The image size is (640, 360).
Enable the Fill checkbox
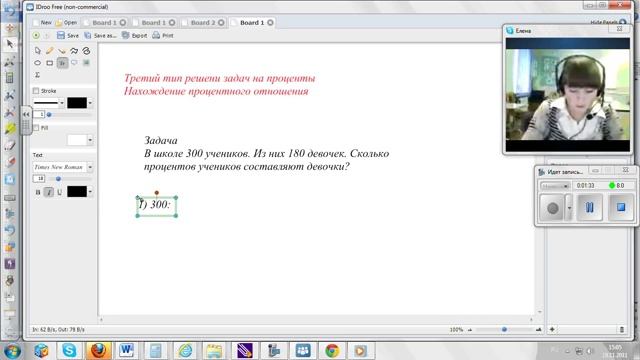pyautogui.click(x=36, y=128)
